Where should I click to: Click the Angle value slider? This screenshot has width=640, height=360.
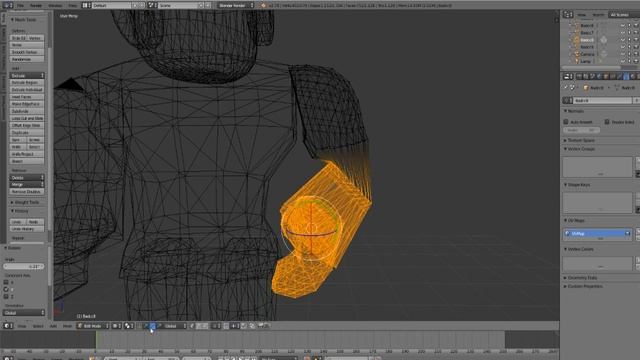pos(24,266)
